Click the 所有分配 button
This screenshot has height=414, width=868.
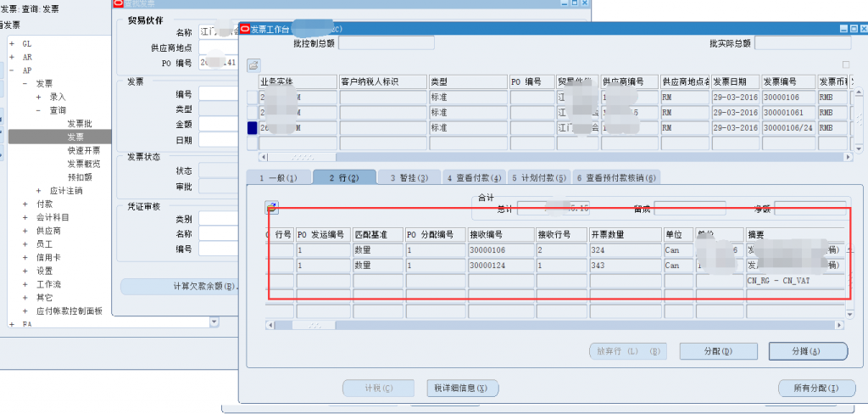818,389
